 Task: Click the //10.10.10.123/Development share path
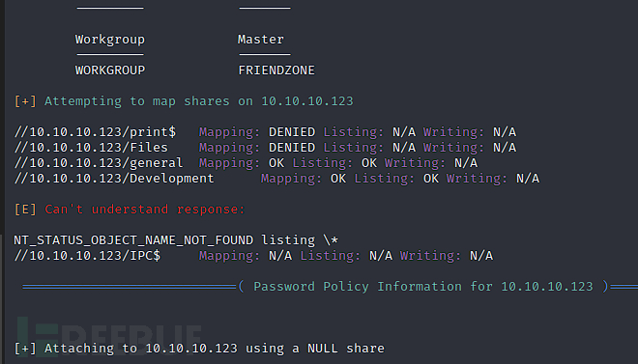(x=114, y=179)
